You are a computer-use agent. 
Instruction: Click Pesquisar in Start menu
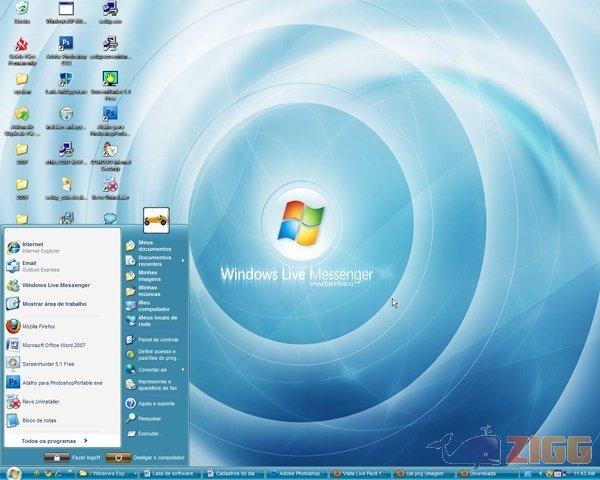click(x=155, y=418)
